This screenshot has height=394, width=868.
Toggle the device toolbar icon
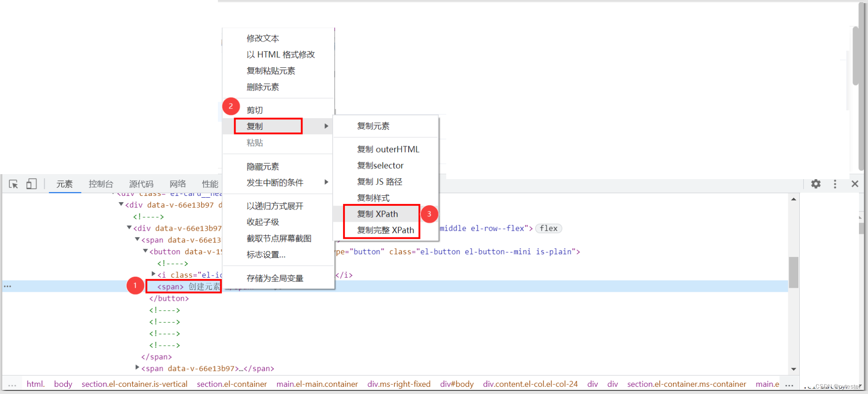click(31, 184)
